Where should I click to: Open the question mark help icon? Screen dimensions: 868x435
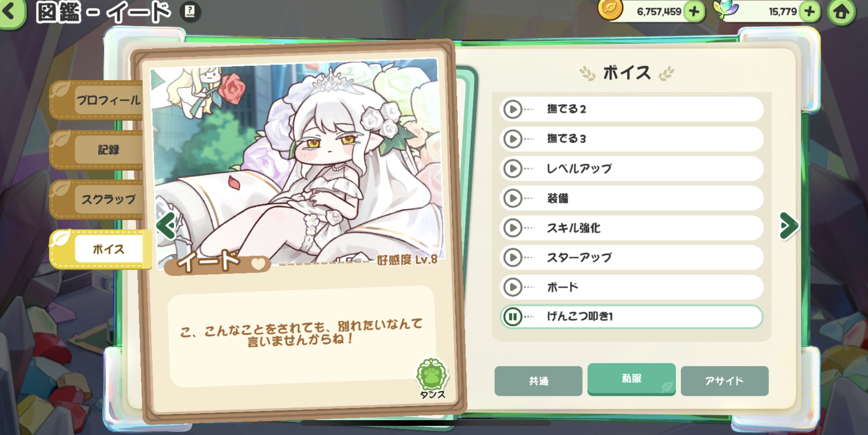pos(190,11)
